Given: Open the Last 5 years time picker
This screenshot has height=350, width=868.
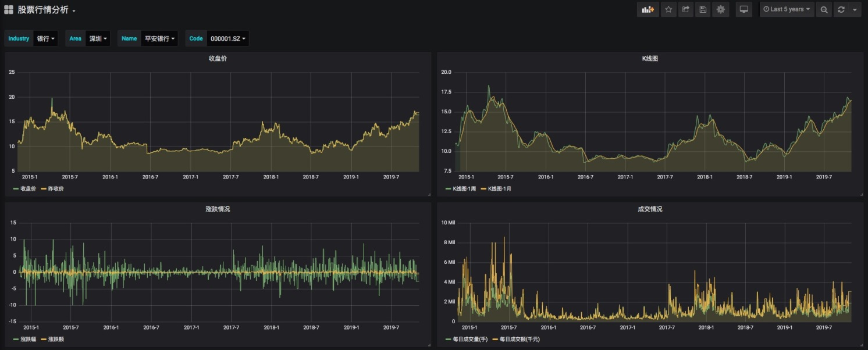Looking at the screenshot, I should coord(787,9).
